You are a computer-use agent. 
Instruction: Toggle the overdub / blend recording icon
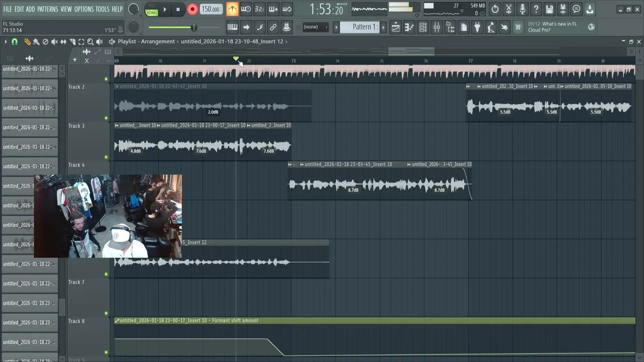273,9
